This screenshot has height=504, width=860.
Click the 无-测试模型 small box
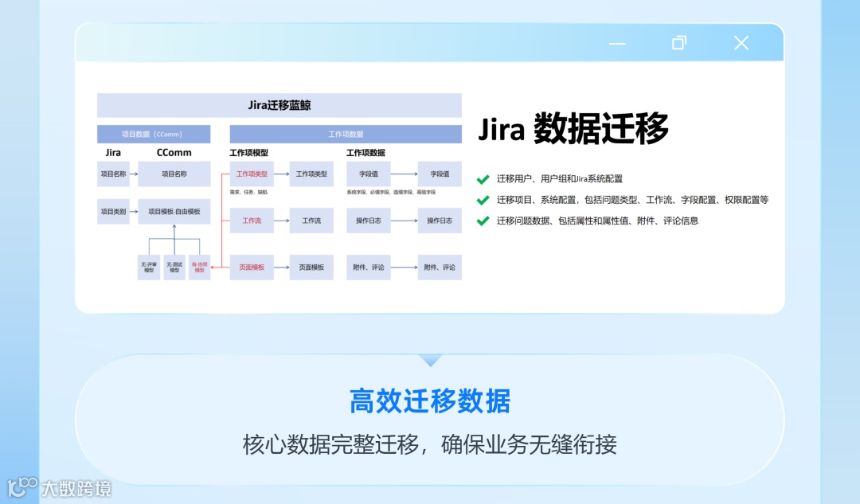click(174, 267)
